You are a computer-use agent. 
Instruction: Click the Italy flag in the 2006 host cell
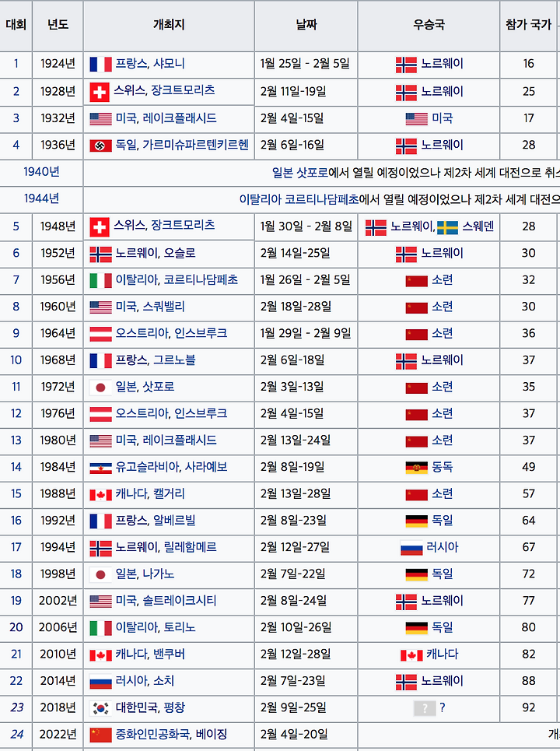100,628
